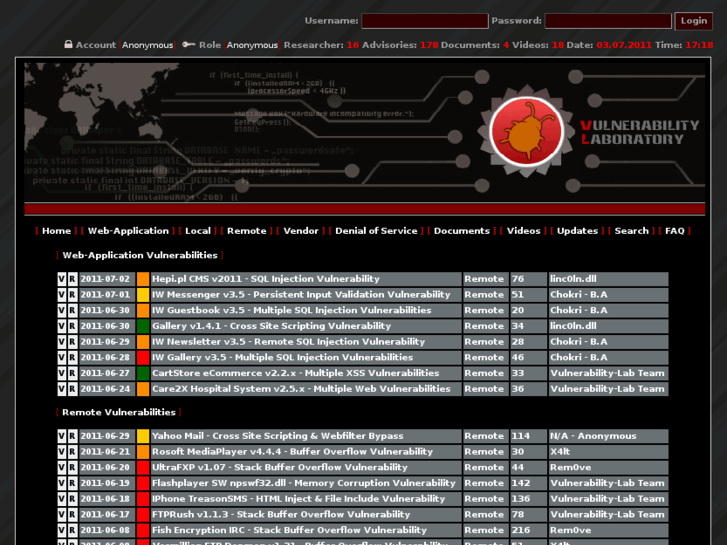Click the V icon for Care2X Hospital row
The width and height of the screenshot is (727, 545).
[x=62, y=390]
